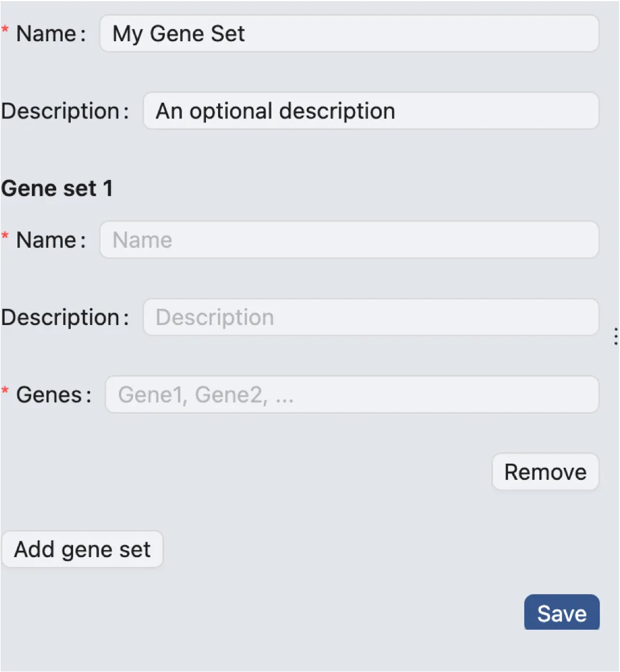Click the Gene set 1 heading
The width and height of the screenshot is (620, 672).
pos(57,189)
